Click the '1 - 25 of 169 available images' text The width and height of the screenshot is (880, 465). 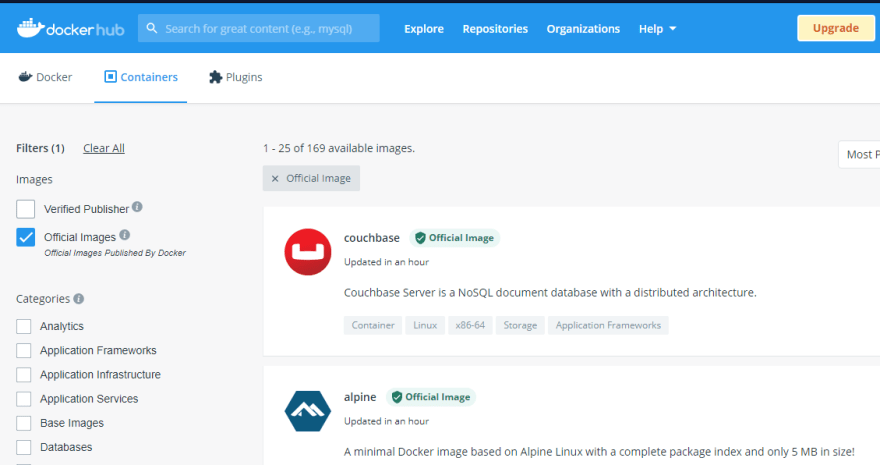(x=339, y=148)
